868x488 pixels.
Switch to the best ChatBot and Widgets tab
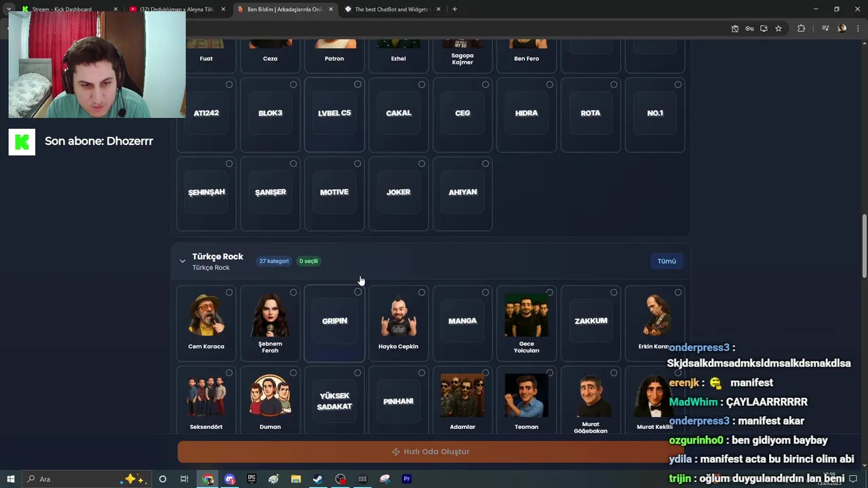coord(392,9)
